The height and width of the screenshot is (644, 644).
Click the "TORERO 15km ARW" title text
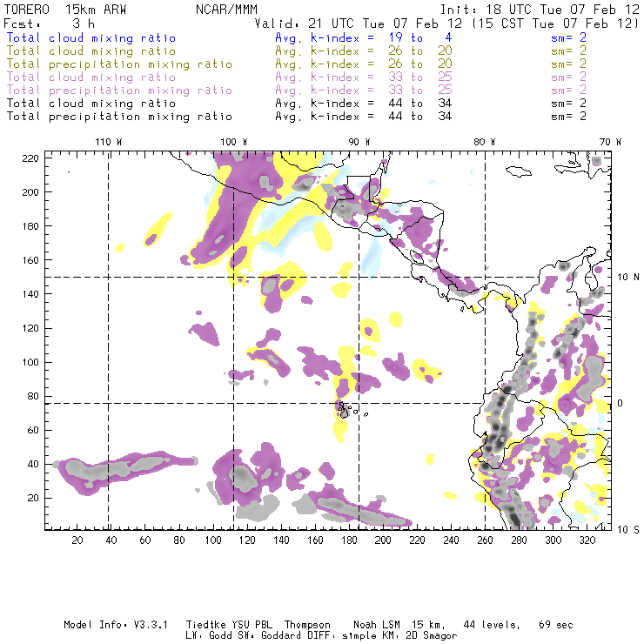click(x=65, y=10)
